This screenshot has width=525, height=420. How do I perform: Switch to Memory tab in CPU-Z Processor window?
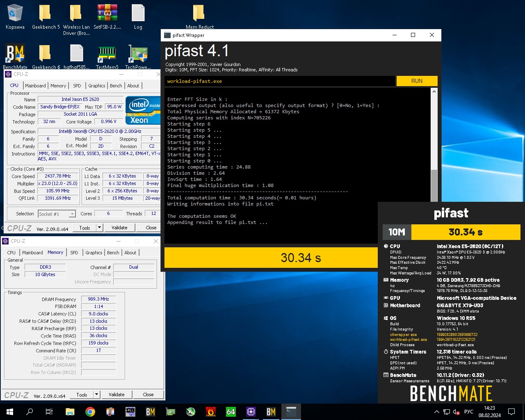point(58,86)
